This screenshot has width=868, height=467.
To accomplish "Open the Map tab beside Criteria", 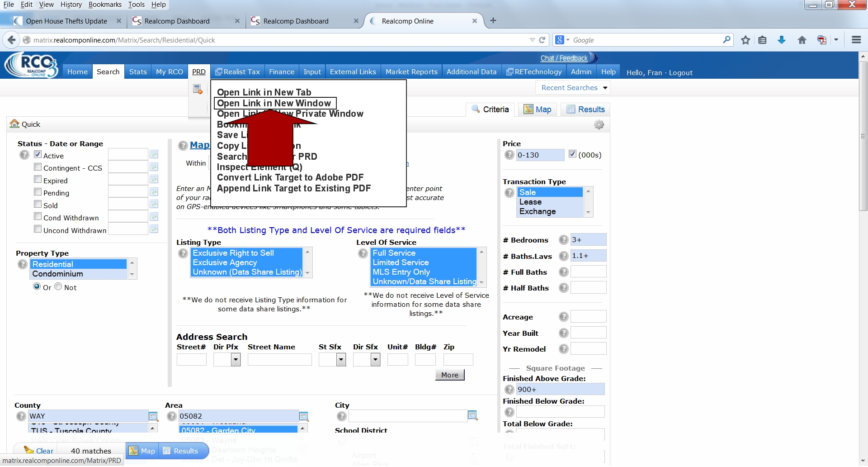I will 538,110.
